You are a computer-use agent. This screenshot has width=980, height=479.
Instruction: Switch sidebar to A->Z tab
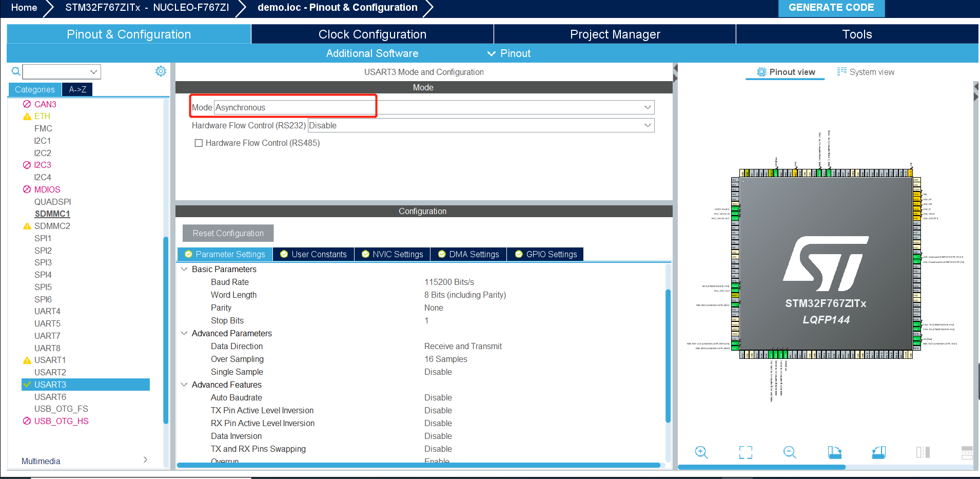point(77,89)
